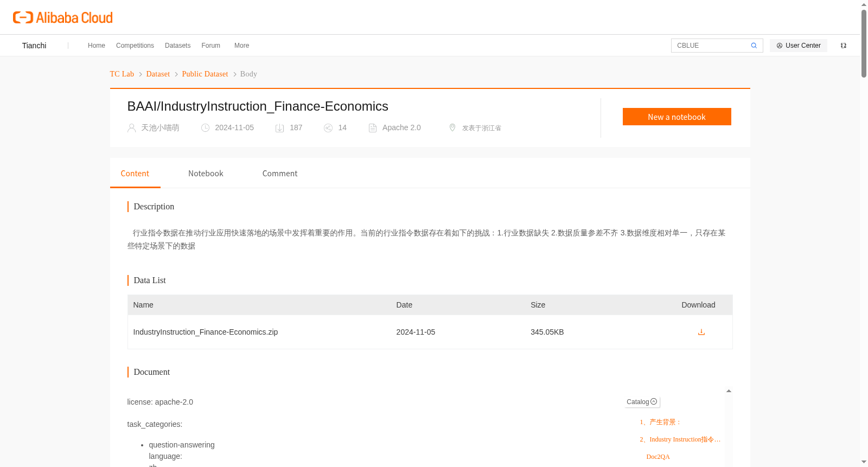Jump to catalog item 1、产生背景

pyautogui.click(x=660, y=422)
